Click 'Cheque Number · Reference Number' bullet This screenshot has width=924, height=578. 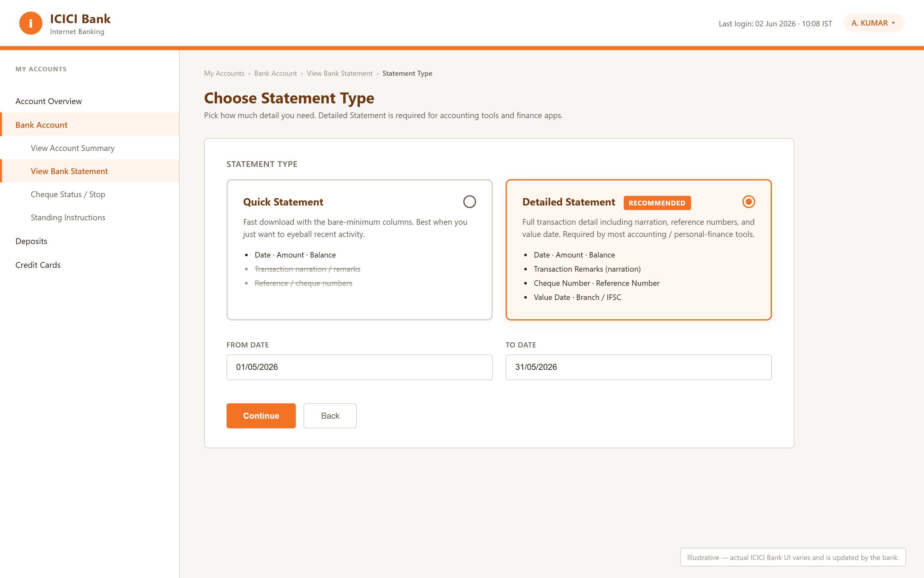point(596,283)
